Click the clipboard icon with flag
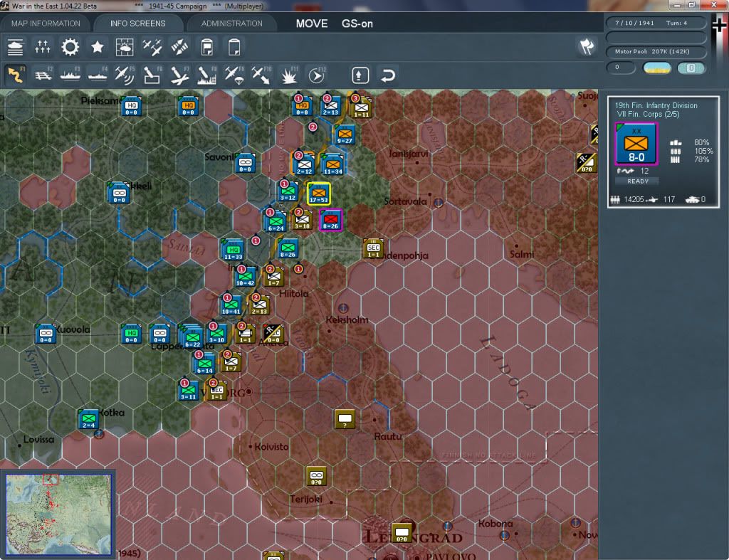Screen dimensions: 729x560 (x=207, y=47)
